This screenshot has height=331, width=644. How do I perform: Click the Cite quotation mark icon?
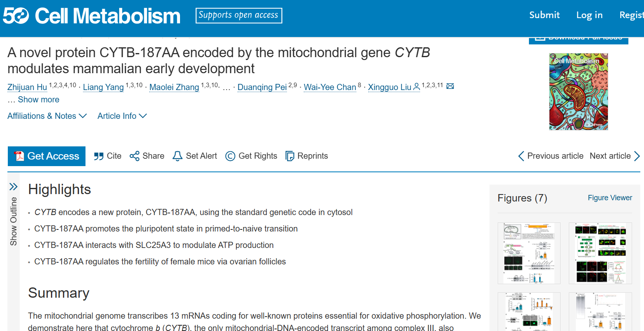tap(99, 156)
